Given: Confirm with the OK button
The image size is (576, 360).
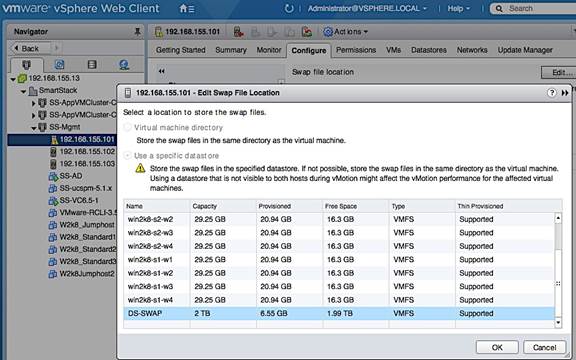Looking at the screenshot, I should [x=497, y=347].
